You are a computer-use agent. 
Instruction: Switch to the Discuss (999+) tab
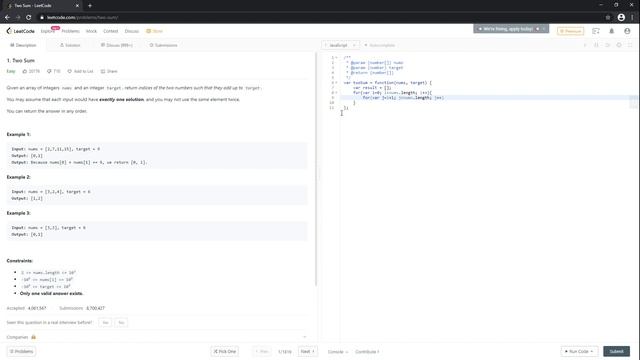click(117, 45)
